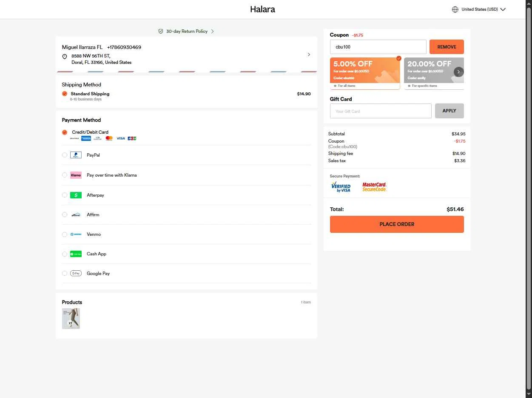Click the green Afterpay icon
This screenshot has width=532, height=398.
[x=76, y=195]
